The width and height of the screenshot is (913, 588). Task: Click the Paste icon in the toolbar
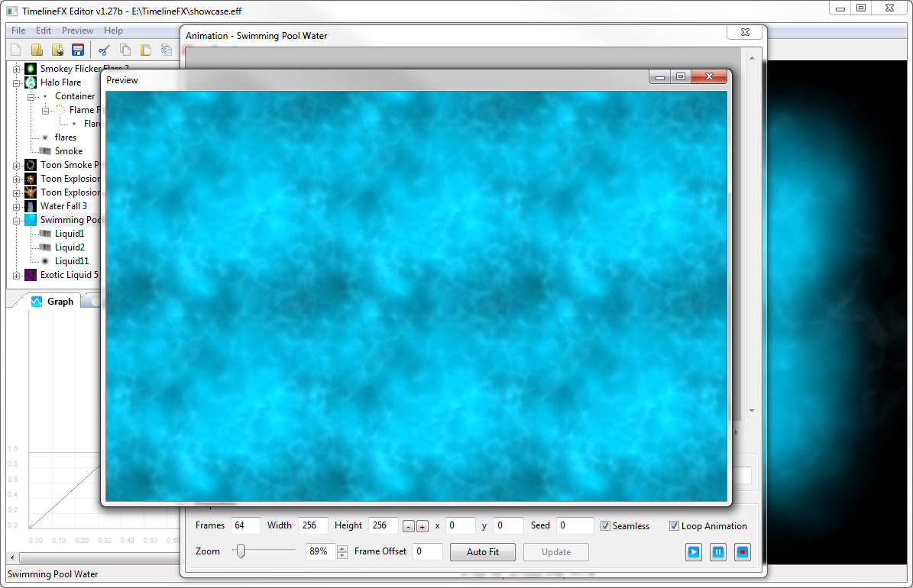tap(145, 49)
